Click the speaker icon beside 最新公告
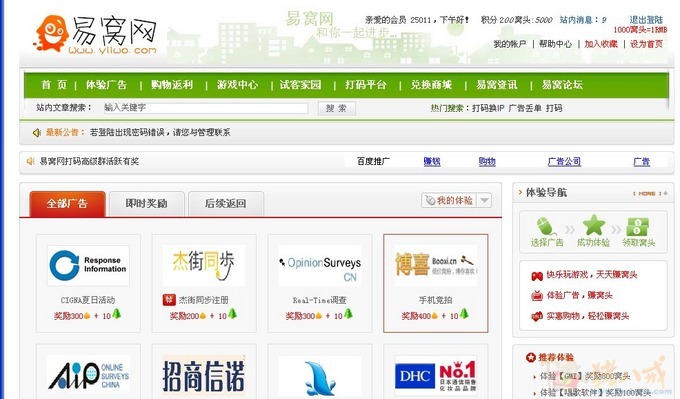 pyautogui.click(x=37, y=132)
